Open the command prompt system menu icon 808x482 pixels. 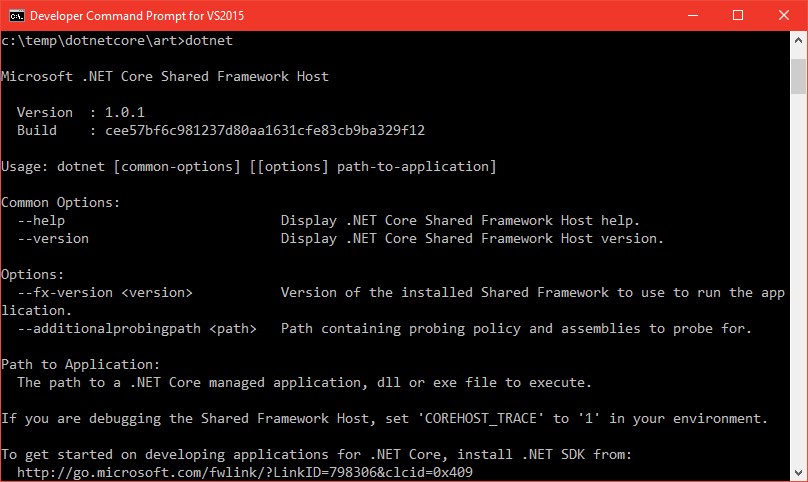16,16
